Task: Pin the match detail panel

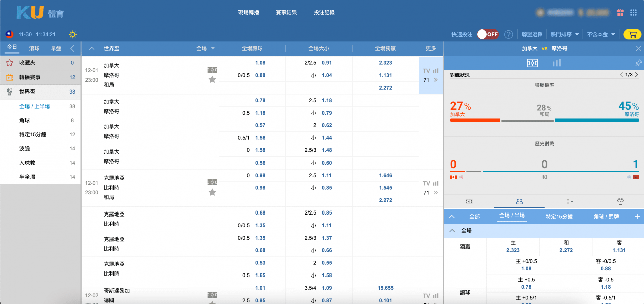Action: click(638, 63)
